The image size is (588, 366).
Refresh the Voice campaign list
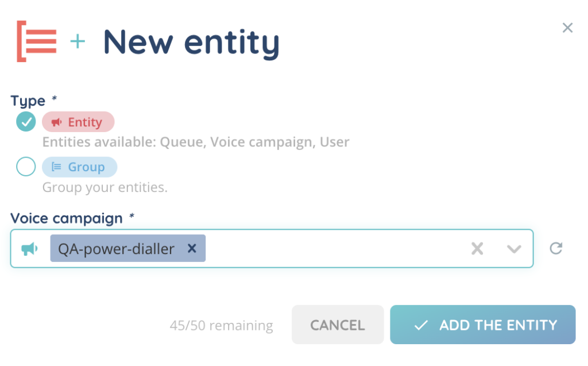coord(556,248)
